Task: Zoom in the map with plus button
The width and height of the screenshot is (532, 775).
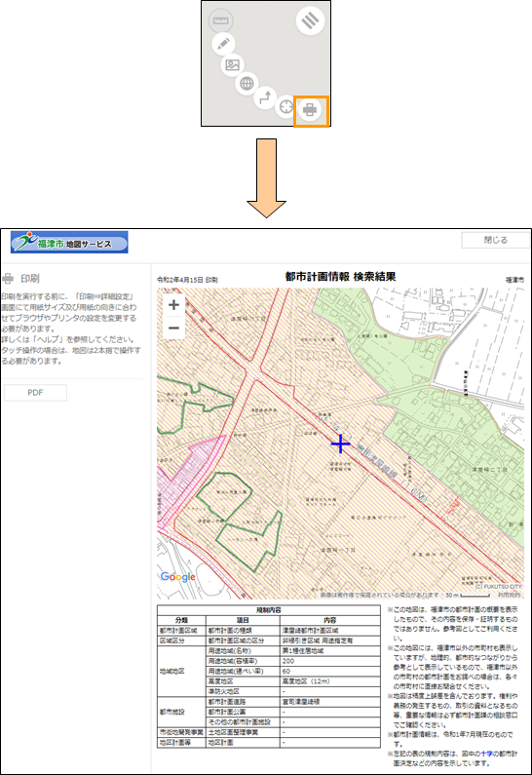Action: [x=173, y=305]
